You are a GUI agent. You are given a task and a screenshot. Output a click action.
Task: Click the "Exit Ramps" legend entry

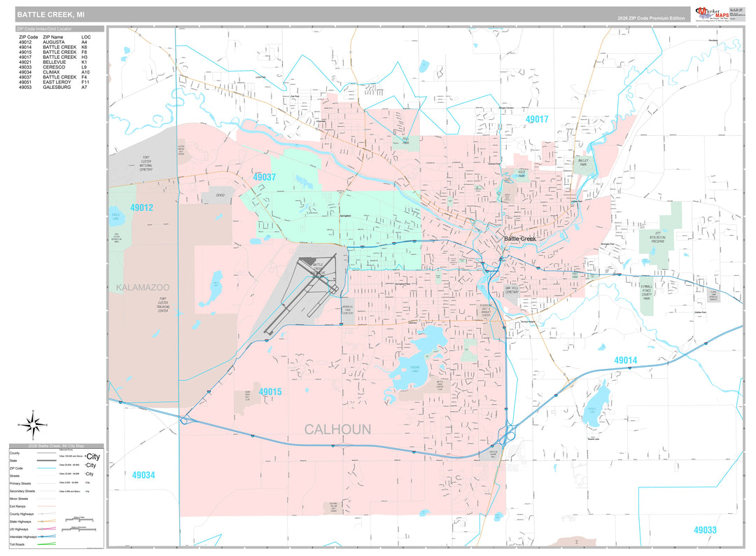pyautogui.click(x=17, y=506)
